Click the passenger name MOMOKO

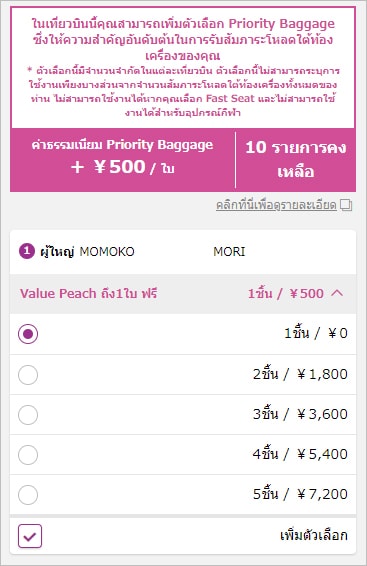point(107,252)
